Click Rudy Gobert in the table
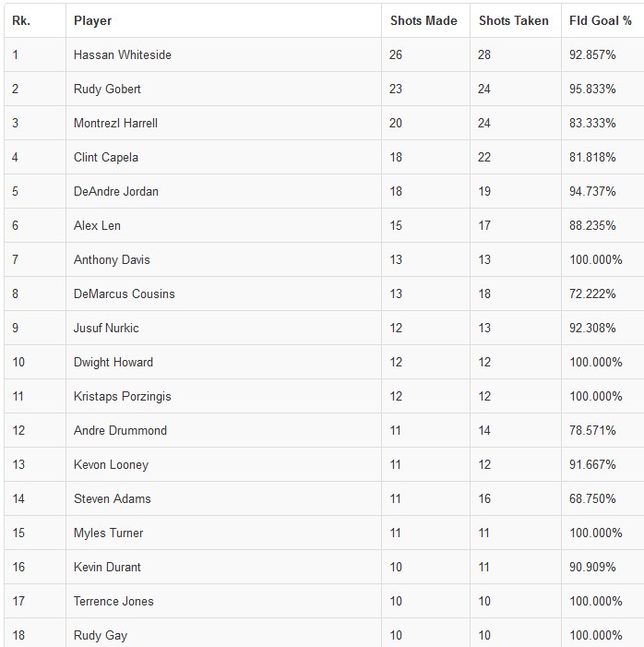Viewport: 644px width, 647px height. 107,89
